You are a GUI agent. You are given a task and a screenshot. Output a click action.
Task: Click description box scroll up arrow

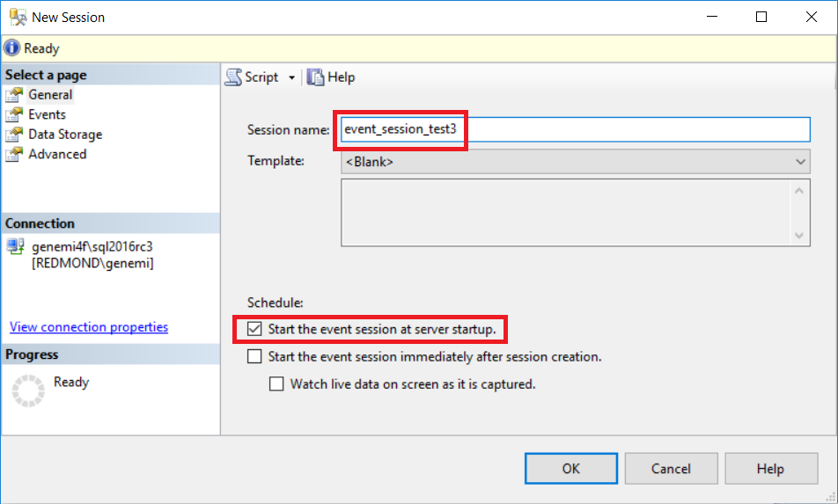(799, 191)
